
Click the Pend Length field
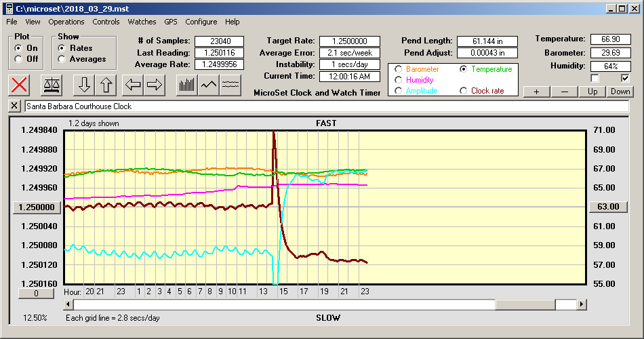[487, 41]
